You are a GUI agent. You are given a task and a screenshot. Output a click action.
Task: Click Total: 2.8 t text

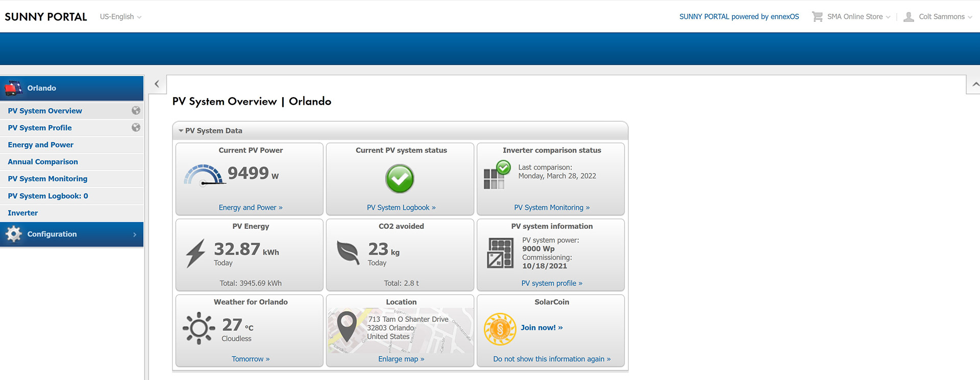point(401,283)
